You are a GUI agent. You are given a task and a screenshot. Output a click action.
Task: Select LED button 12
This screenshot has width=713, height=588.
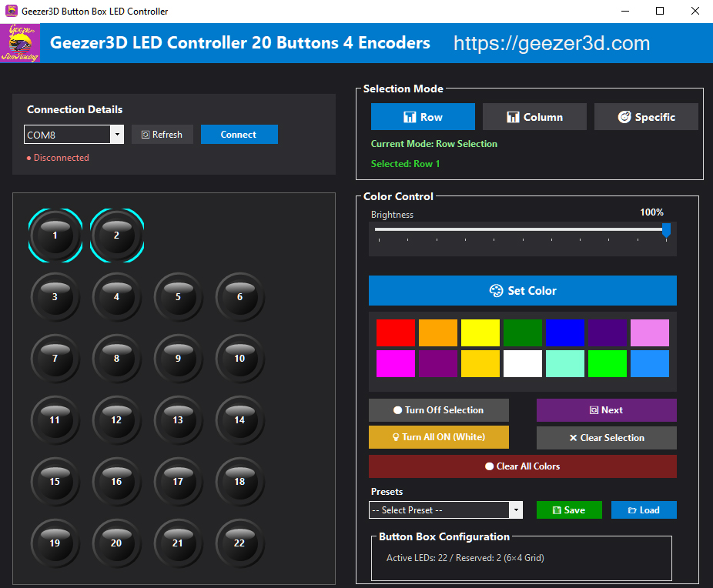[x=116, y=420]
